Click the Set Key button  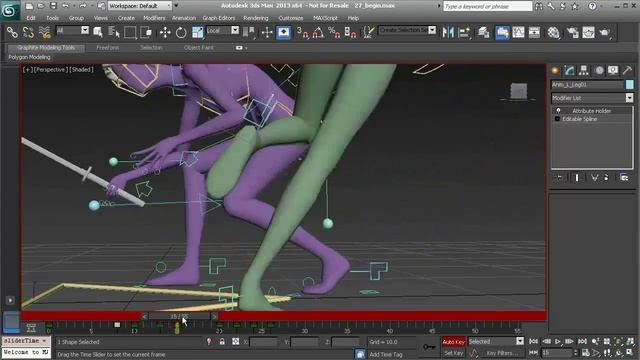point(453,353)
